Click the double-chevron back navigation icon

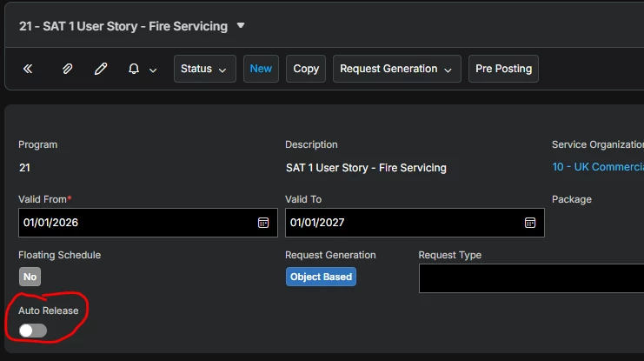click(28, 69)
